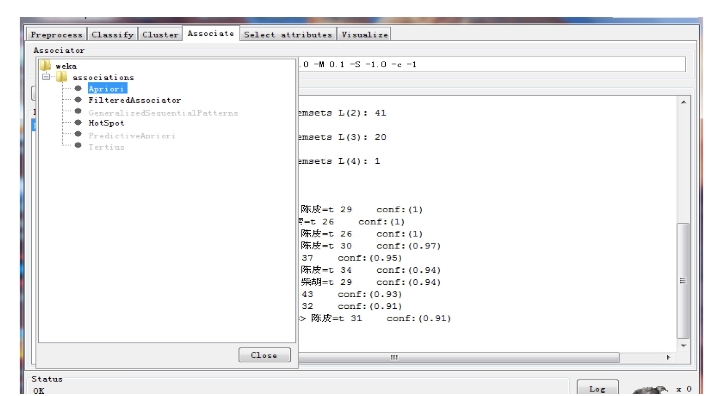Collapse the associations tree node
This screenshot has width=722, height=396.
pyautogui.click(x=46, y=77)
